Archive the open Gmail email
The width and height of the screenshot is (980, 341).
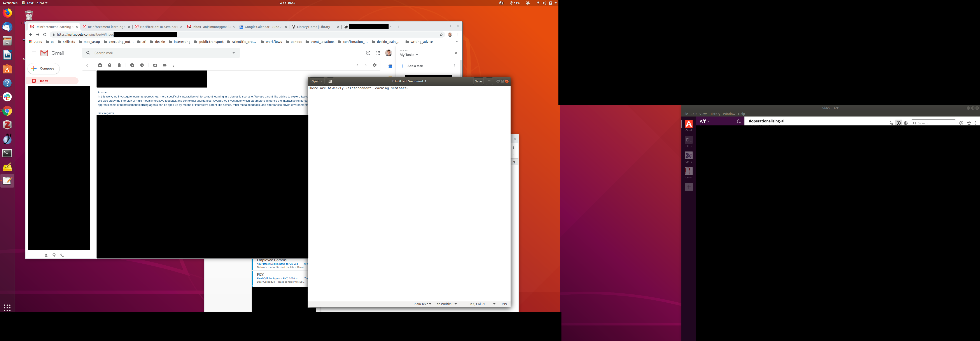[x=100, y=65]
